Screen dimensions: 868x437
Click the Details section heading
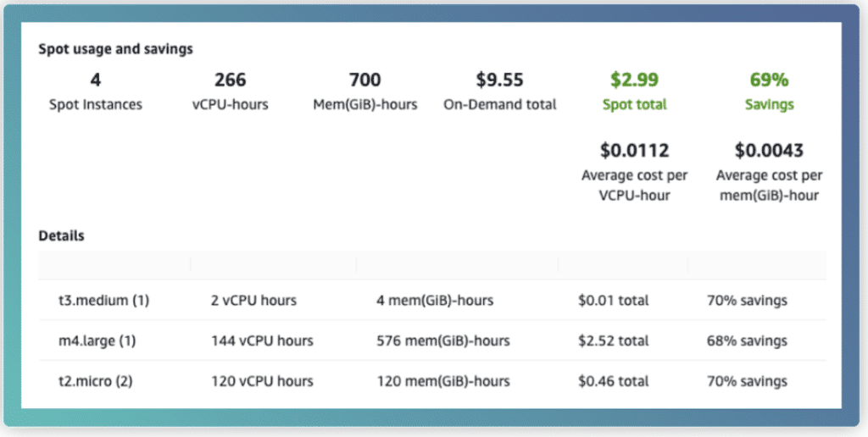pos(62,236)
